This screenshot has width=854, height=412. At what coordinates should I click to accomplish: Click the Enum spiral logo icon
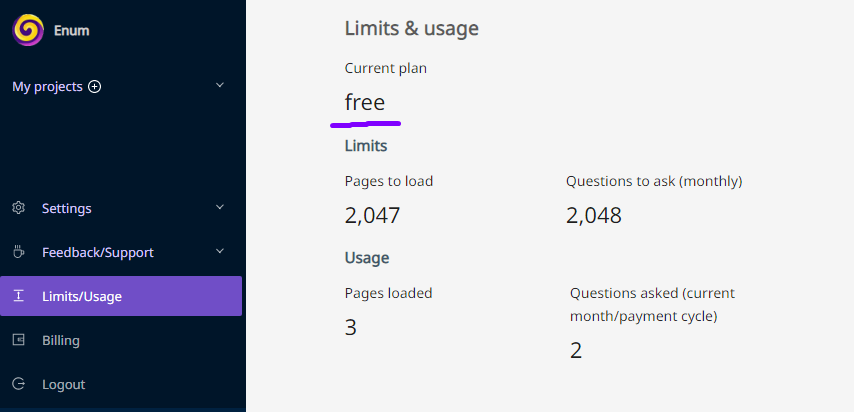(x=28, y=30)
